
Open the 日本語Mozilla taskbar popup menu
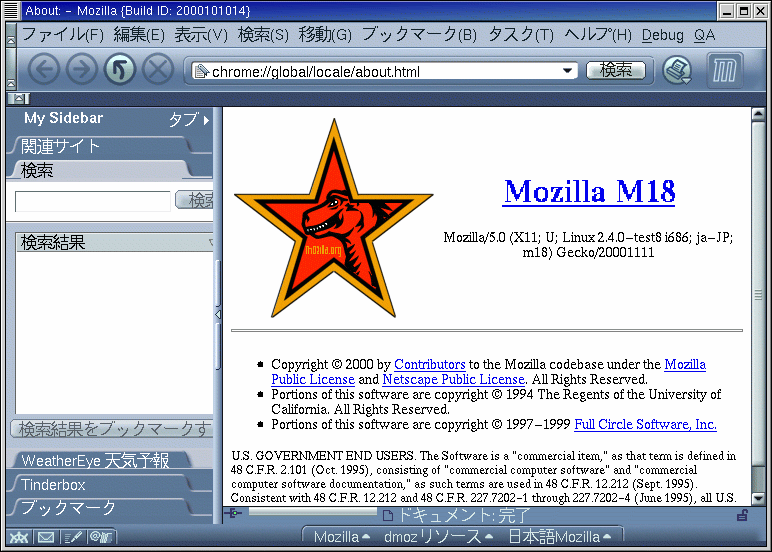click(x=559, y=537)
